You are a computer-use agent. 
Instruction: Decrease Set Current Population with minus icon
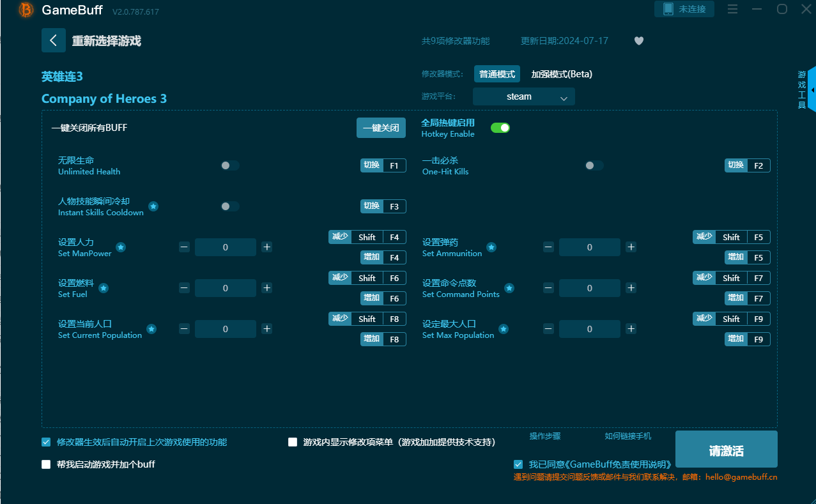click(184, 329)
